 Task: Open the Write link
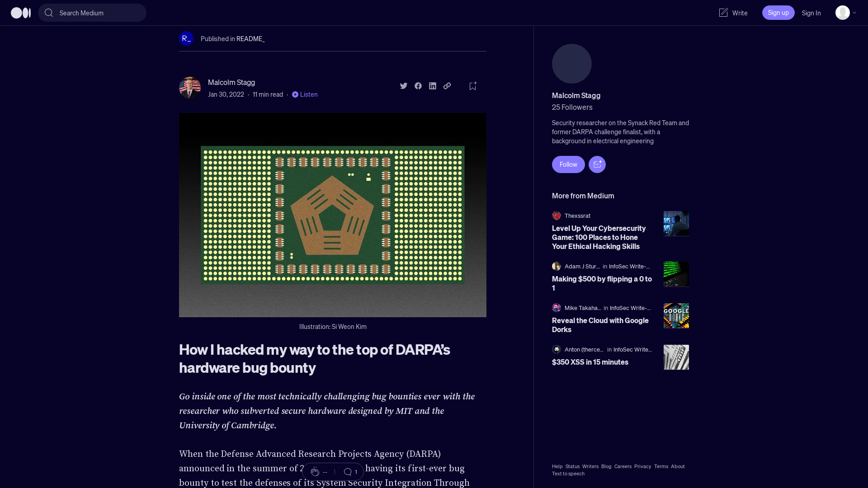pyautogui.click(x=740, y=13)
